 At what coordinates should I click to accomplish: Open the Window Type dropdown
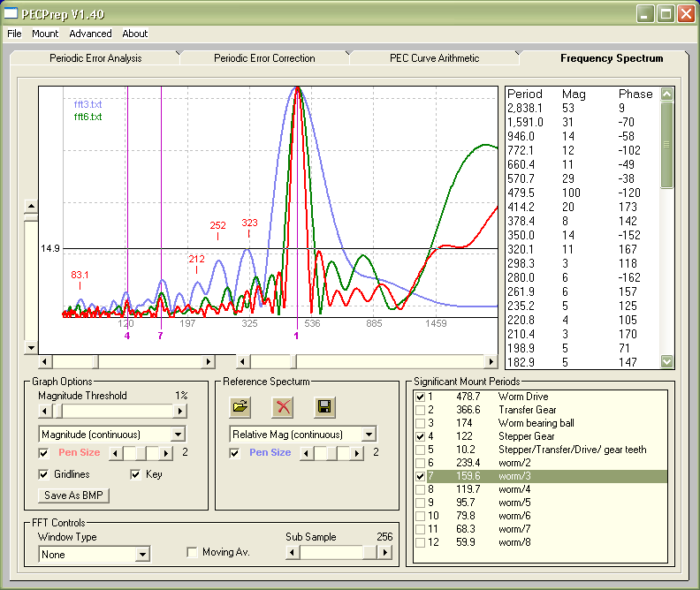pyautogui.click(x=141, y=555)
